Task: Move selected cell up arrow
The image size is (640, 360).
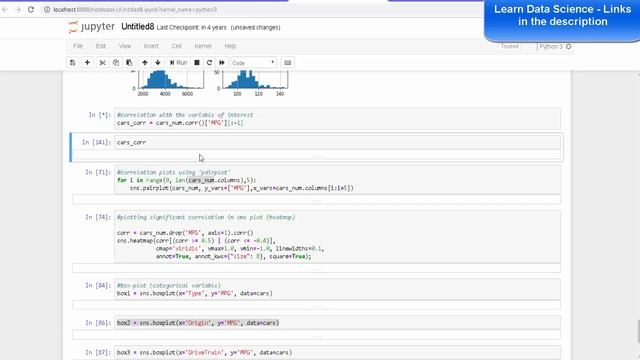Action: [x=144, y=62]
